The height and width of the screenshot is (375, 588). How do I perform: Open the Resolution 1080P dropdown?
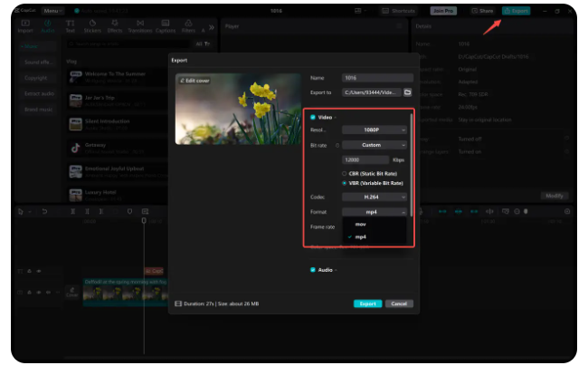pos(374,130)
